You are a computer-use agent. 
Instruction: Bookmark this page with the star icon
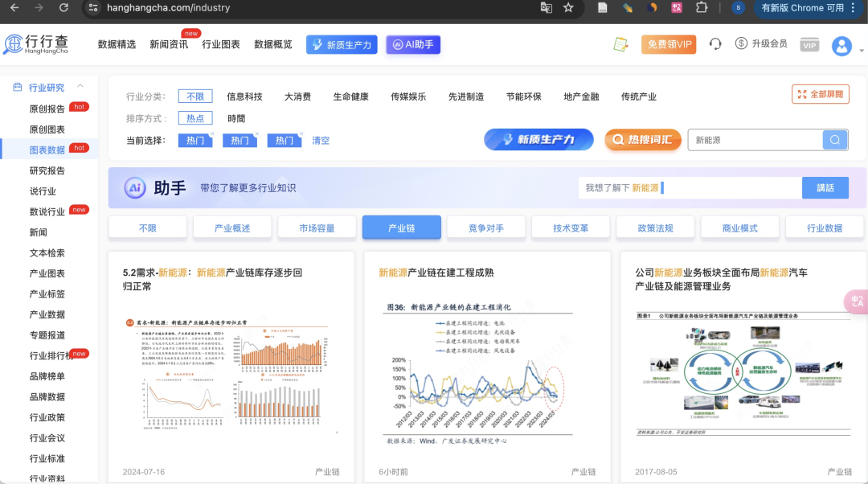pyautogui.click(x=568, y=8)
